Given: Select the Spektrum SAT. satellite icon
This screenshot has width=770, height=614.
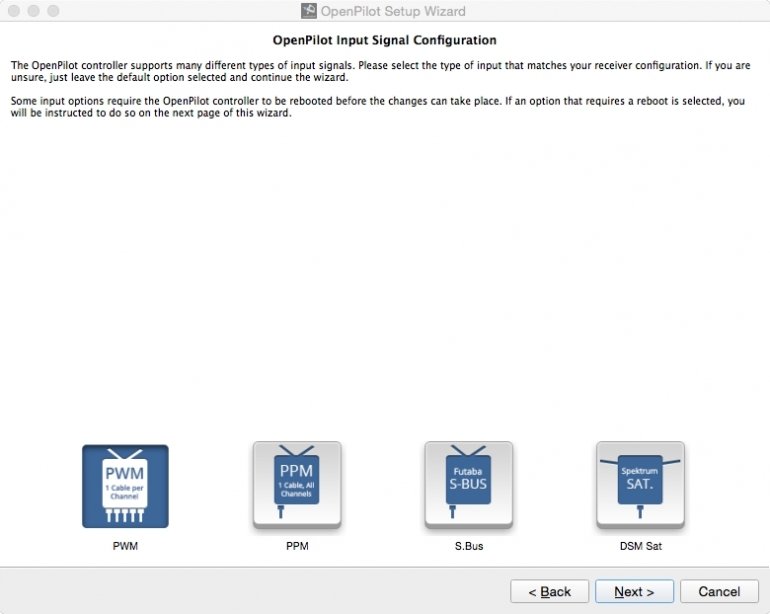Looking at the screenshot, I should tap(640, 486).
